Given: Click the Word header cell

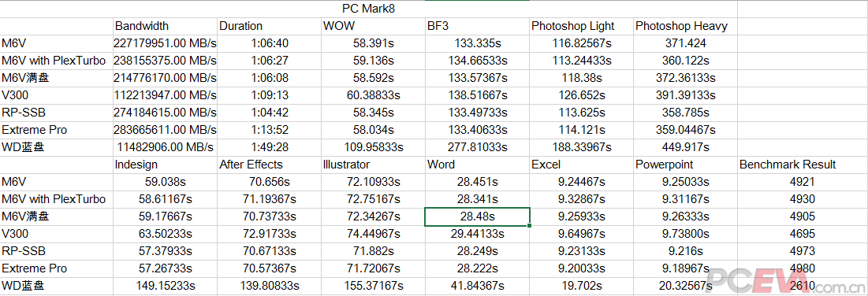Looking at the screenshot, I should [477, 165].
